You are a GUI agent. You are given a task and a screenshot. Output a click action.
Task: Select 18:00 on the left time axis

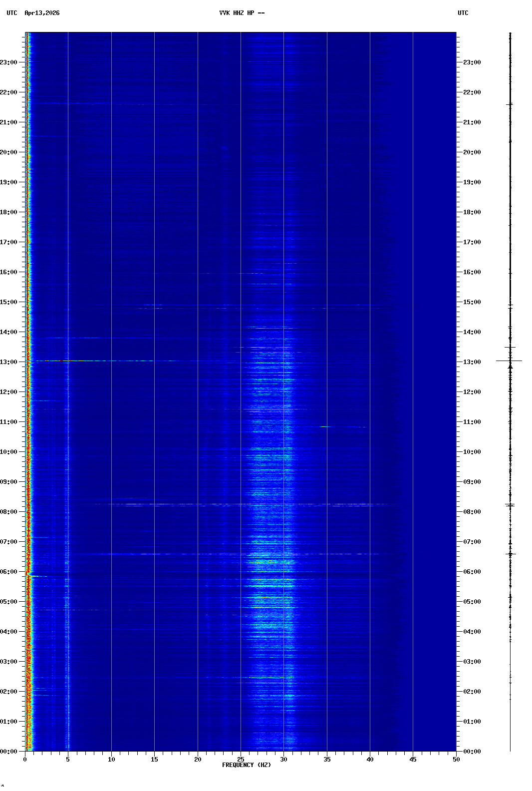[9, 212]
